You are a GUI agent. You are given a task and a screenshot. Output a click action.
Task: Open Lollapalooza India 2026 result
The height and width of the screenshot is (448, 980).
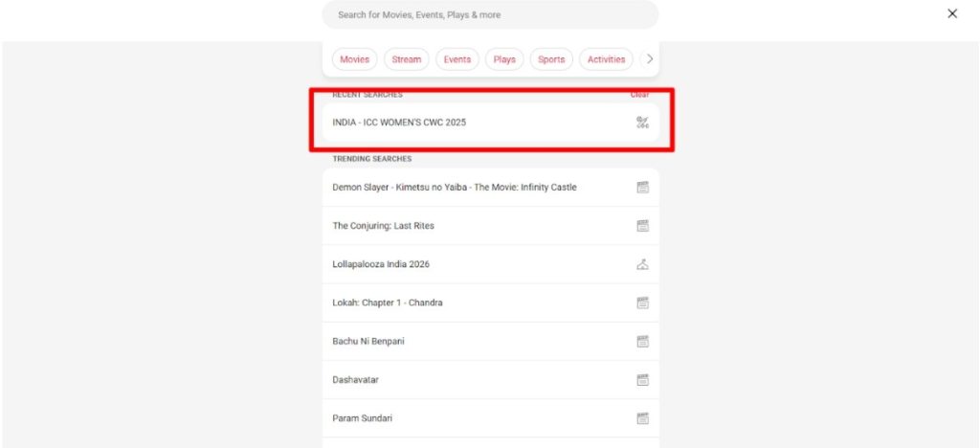click(x=491, y=264)
